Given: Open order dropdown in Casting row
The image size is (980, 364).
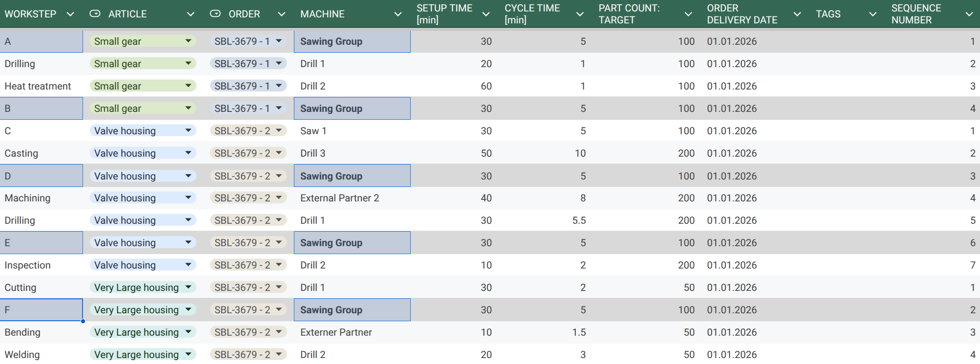Looking at the screenshot, I should pos(279,153).
